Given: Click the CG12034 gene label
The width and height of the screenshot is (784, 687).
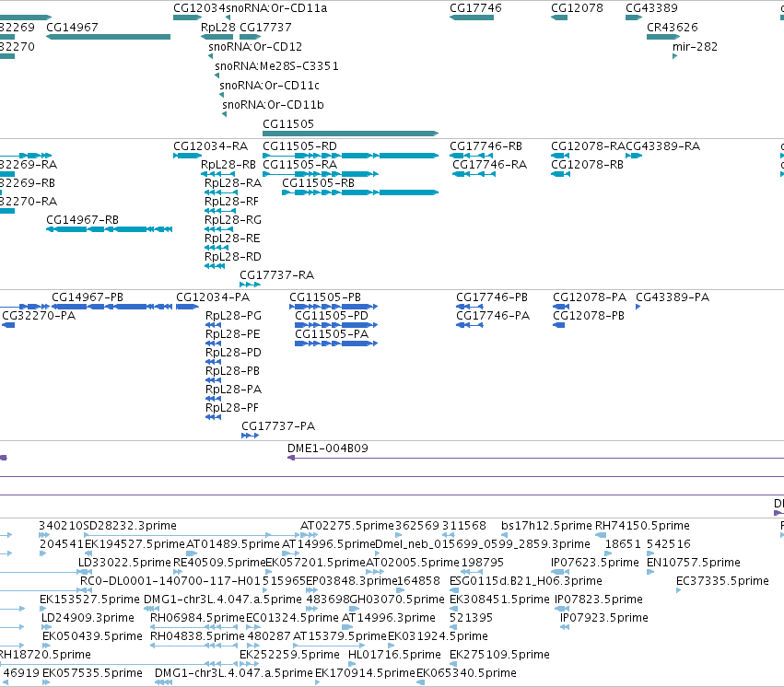Looking at the screenshot, I should point(199,8).
